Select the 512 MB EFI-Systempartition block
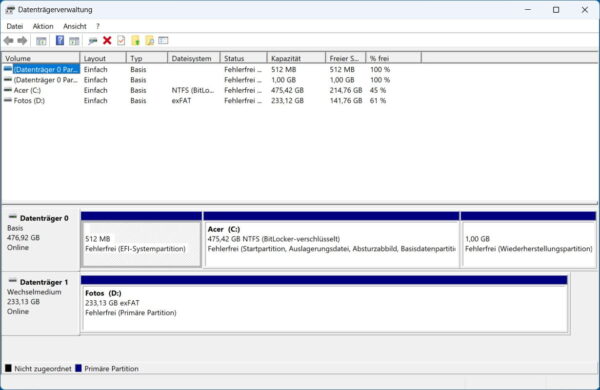 coord(141,240)
